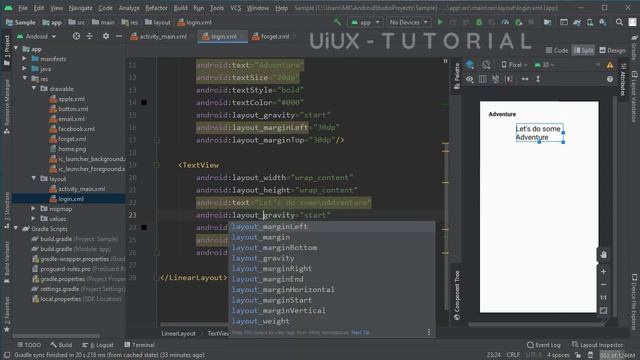Switch editor to Split view
Screen dimensions: 640x360
click(584, 50)
